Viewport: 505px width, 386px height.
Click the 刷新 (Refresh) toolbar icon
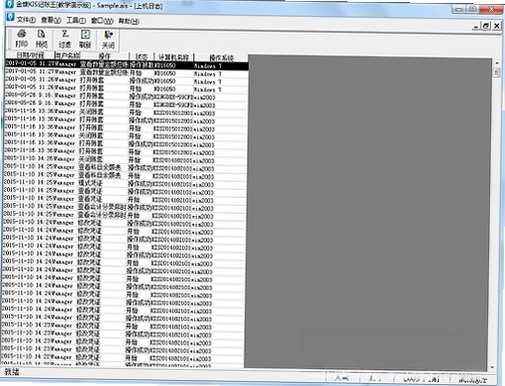[85, 38]
